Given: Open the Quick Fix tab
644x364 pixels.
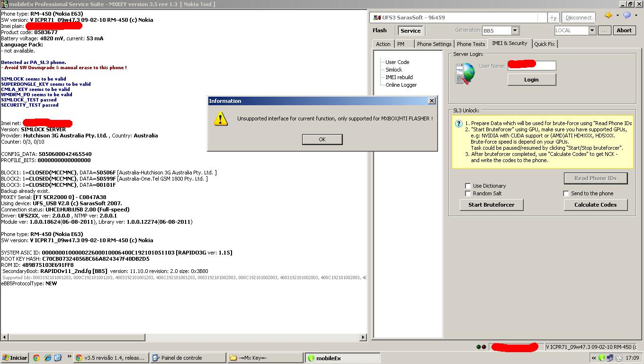Looking at the screenshot, I should (x=545, y=44).
